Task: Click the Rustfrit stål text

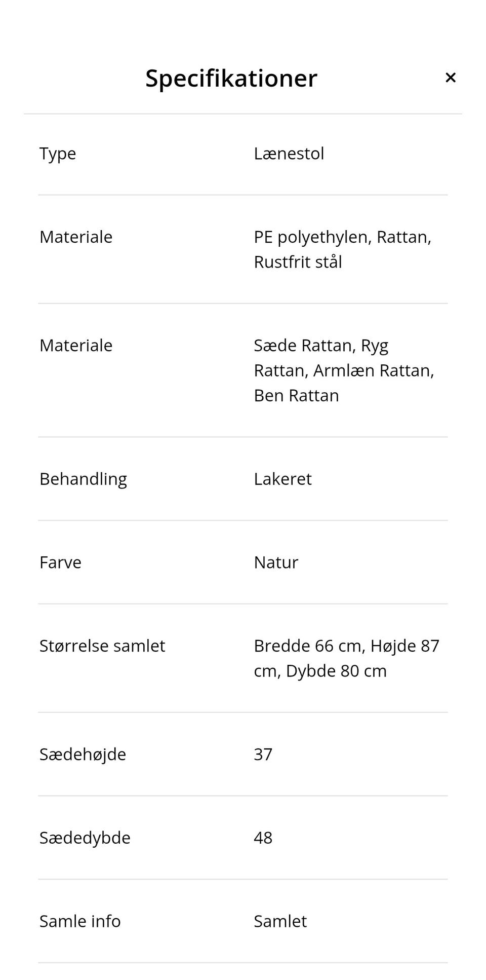Action: click(298, 262)
